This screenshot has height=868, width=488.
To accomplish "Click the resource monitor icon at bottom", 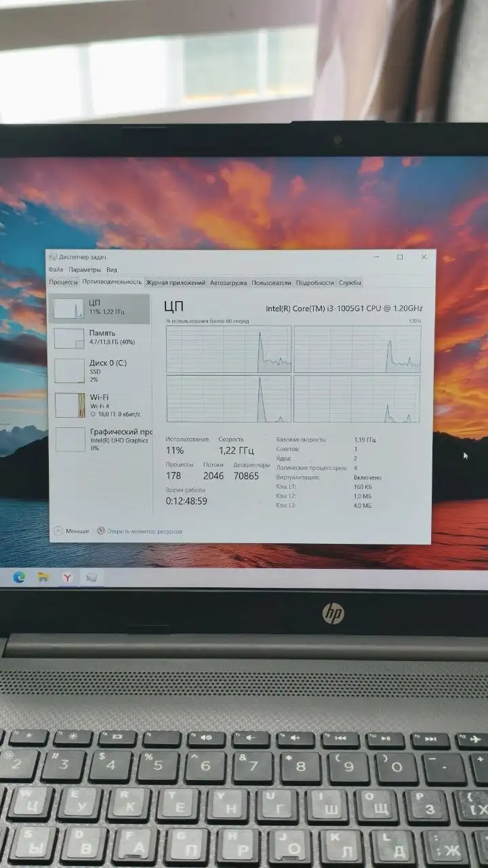I will pos(101,531).
